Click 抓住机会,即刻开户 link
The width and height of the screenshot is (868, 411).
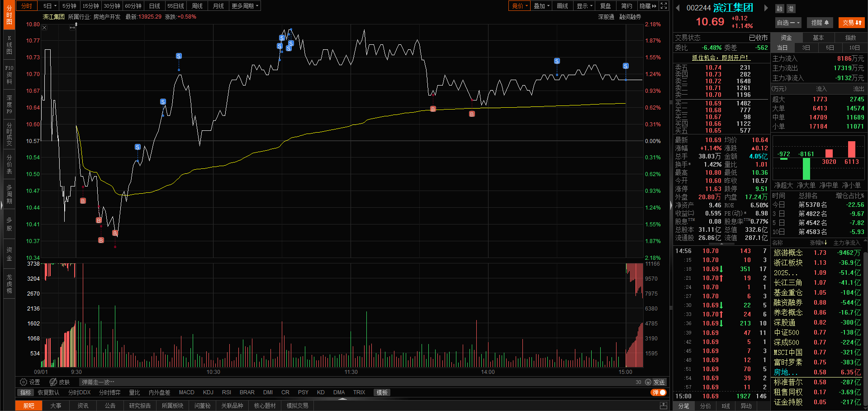tap(721, 57)
